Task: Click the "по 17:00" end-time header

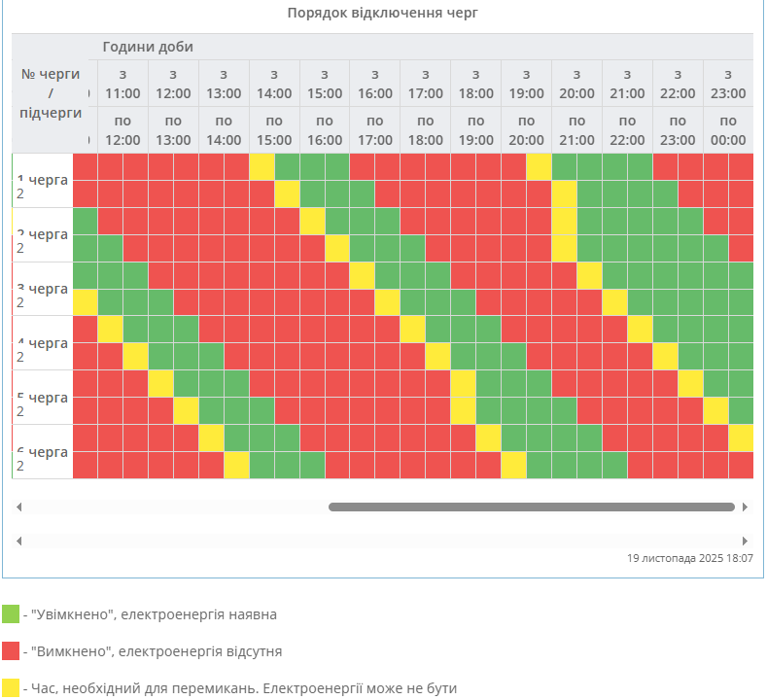Action: point(374,130)
